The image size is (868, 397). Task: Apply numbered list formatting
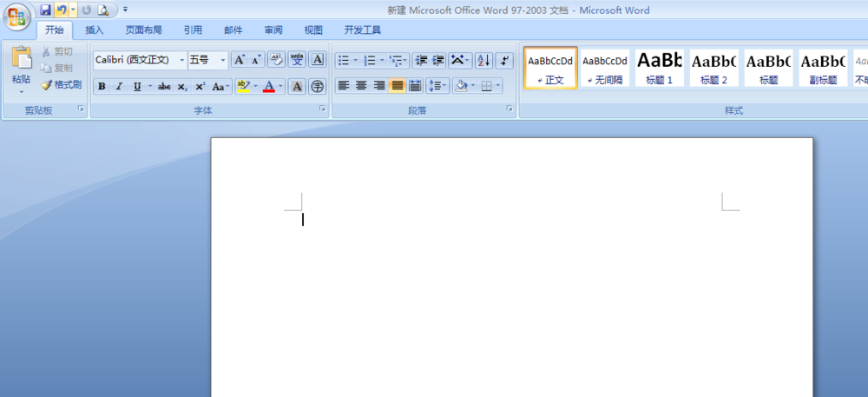[x=371, y=60]
